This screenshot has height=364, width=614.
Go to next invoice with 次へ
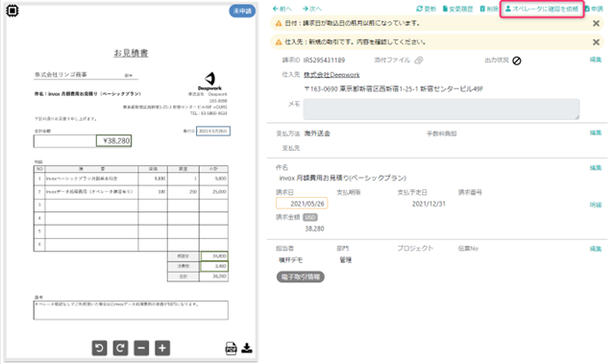tap(312, 9)
